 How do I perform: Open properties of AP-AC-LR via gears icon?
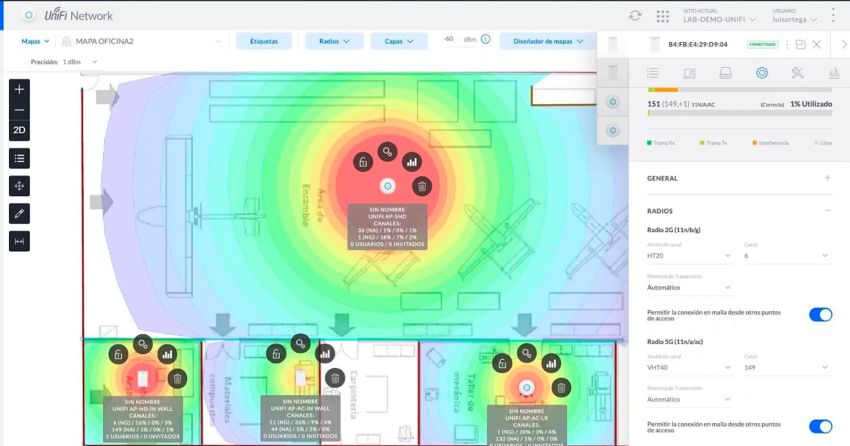coord(526,354)
